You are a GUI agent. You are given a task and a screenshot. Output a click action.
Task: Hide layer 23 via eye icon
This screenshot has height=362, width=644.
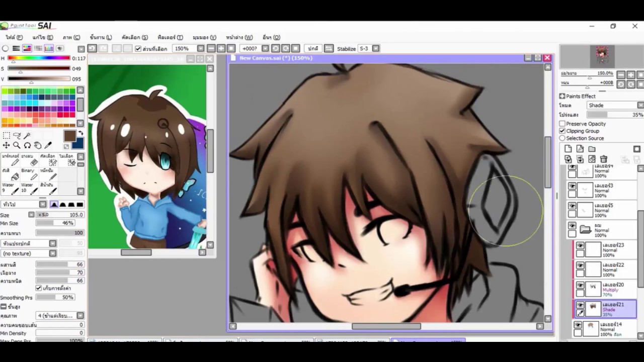(580, 246)
